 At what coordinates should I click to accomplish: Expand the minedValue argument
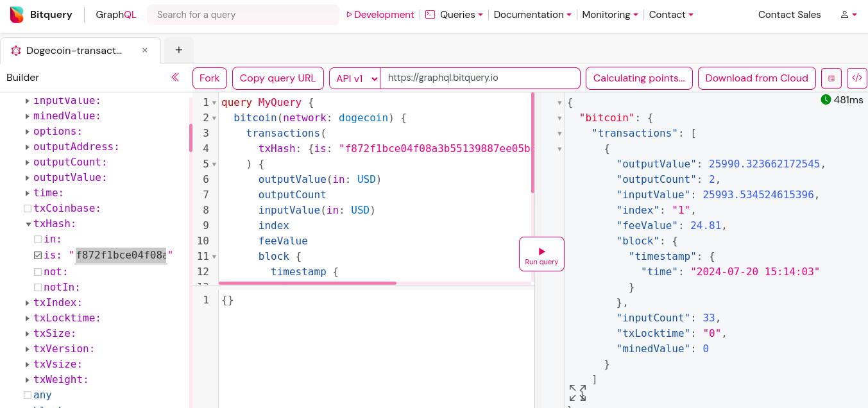pos(28,116)
